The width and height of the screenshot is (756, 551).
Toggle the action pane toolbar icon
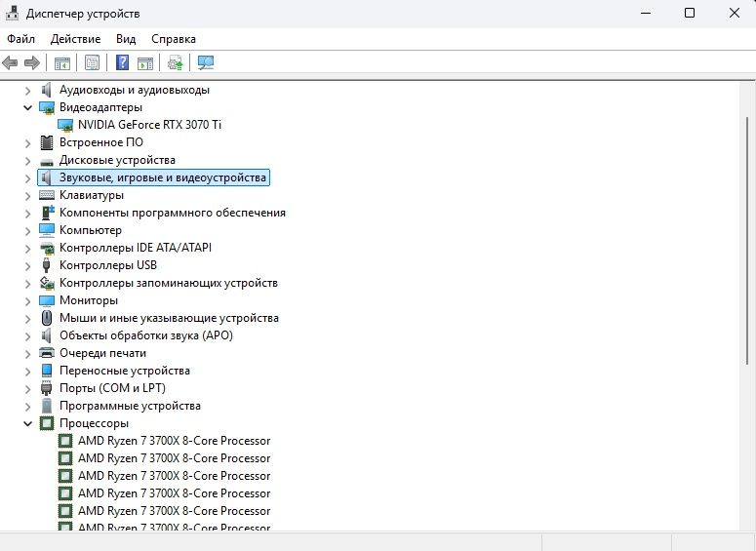145,63
